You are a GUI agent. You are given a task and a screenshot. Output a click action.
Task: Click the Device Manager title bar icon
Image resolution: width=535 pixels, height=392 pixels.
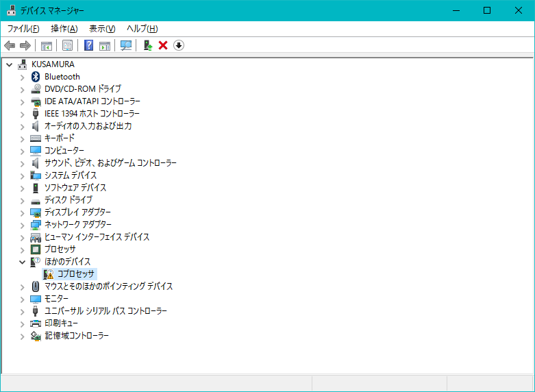tap(11, 10)
